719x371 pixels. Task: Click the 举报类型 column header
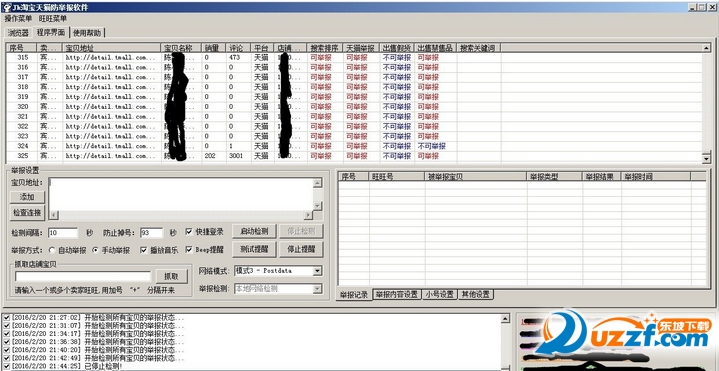point(555,177)
